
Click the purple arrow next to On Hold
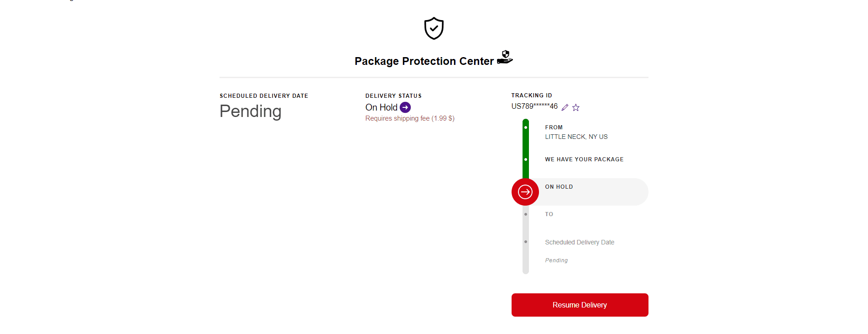pos(405,107)
